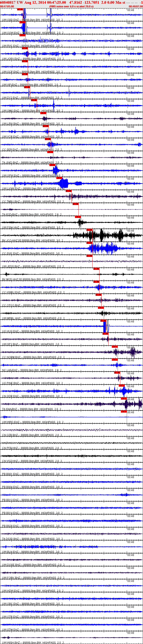Click the UW VCR EHZ station label
The height and width of the screenshot is (644, 143).
coord(32,137)
